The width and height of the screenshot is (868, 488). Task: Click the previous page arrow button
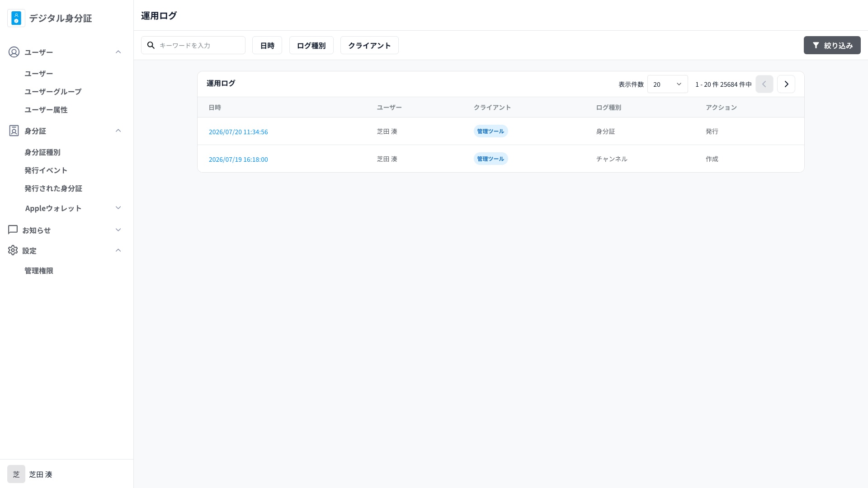coord(764,84)
